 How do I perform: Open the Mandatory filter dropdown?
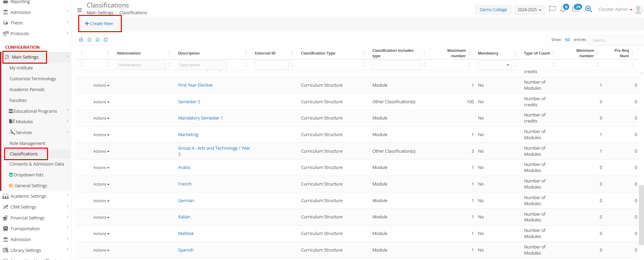494,65
